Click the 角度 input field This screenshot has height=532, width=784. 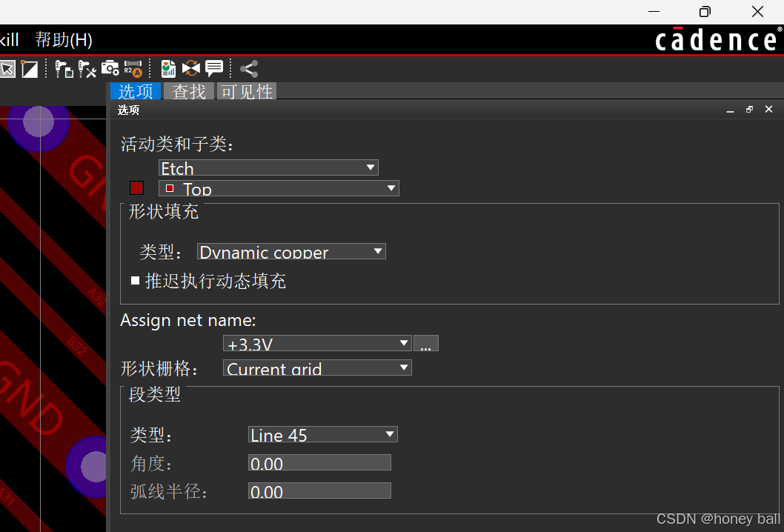[x=319, y=462]
